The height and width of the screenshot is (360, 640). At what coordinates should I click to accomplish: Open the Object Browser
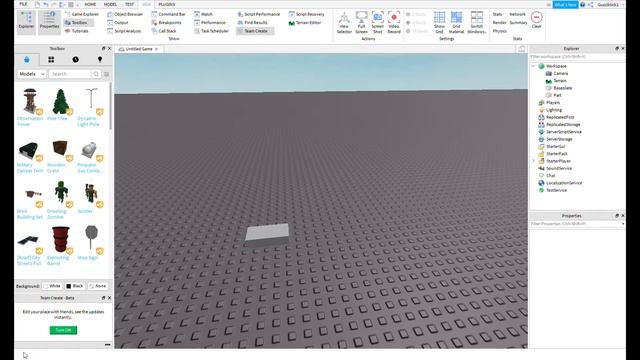[125, 14]
